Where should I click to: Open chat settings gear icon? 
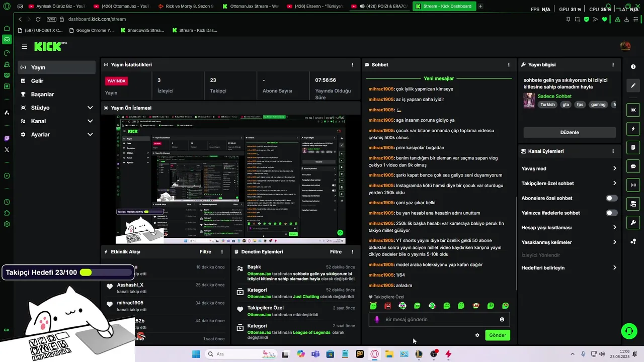tap(477, 335)
